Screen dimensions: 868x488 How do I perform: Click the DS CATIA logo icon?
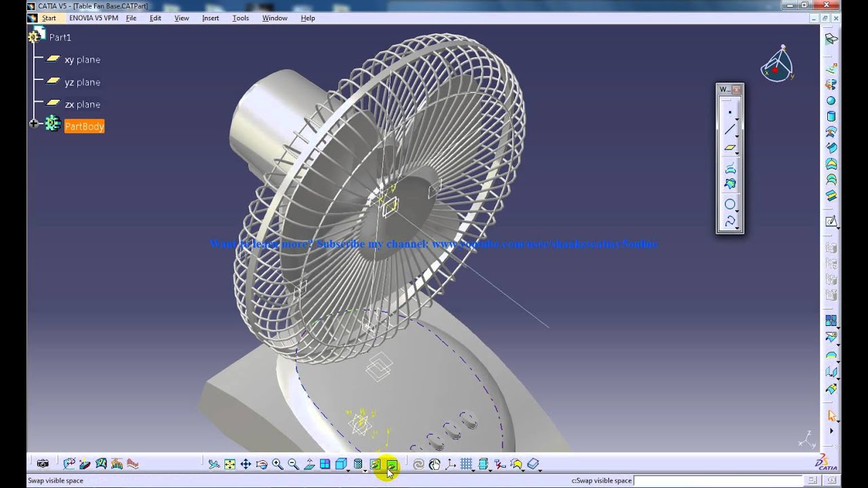pyautogui.click(x=827, y=464)
